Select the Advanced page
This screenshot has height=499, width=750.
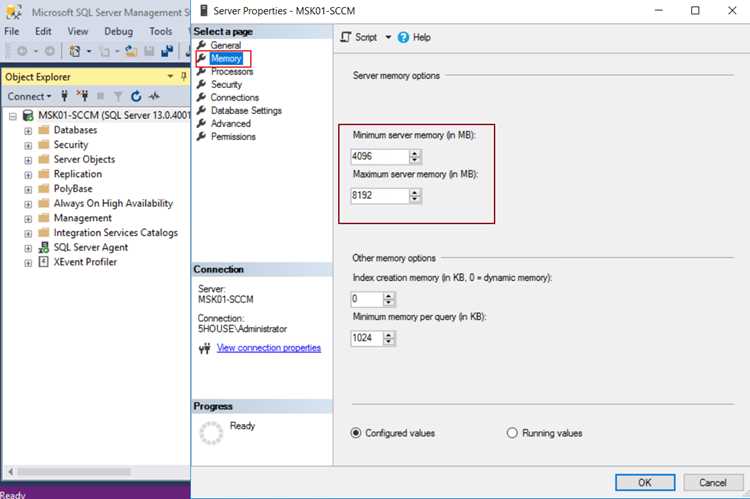pyautogui.click(x=231, y=123)
